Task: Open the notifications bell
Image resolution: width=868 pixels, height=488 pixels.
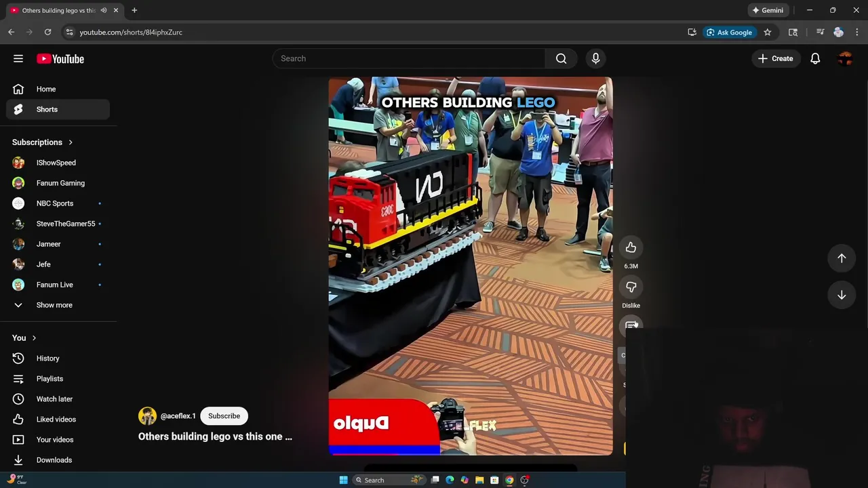Action: (815, 59)
